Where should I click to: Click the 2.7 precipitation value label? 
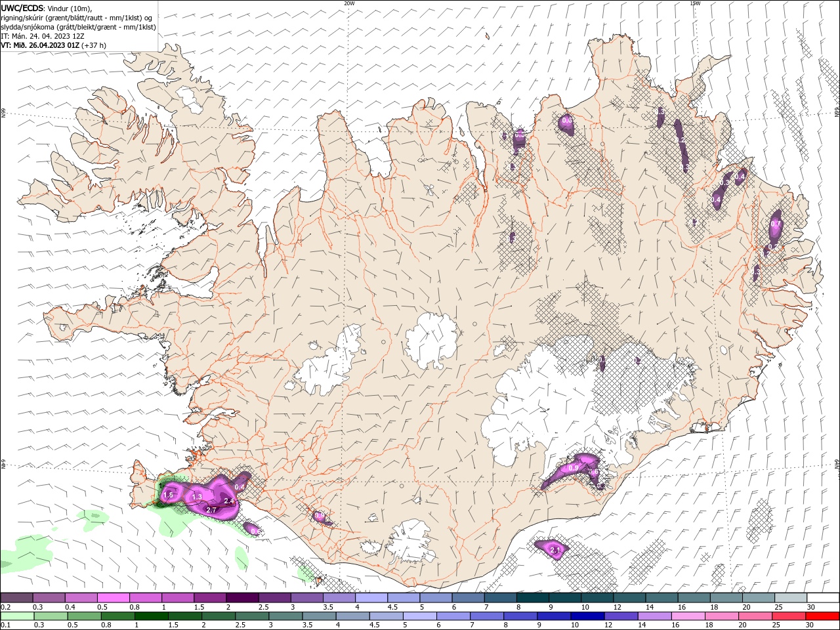coord(212,510)
